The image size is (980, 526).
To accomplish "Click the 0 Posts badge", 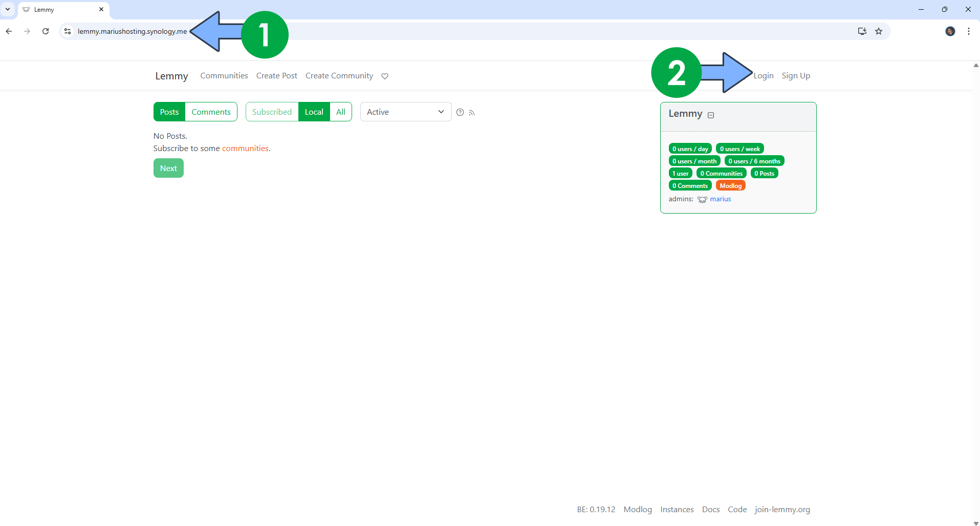I will (764, 174).
